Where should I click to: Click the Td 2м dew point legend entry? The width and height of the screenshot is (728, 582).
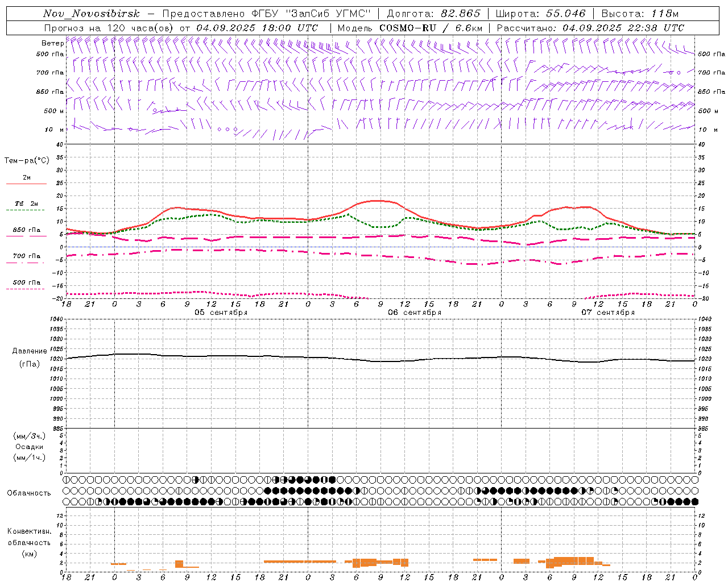point(27,203)
